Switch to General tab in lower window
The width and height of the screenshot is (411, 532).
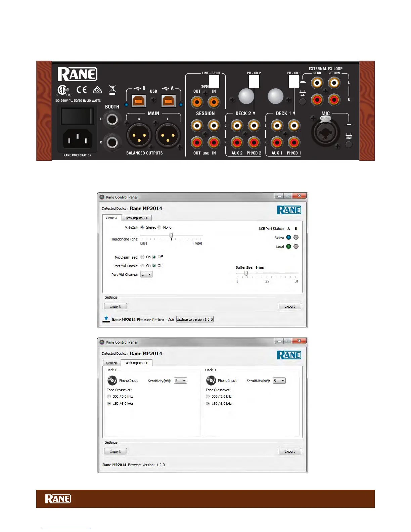[112, 363]
